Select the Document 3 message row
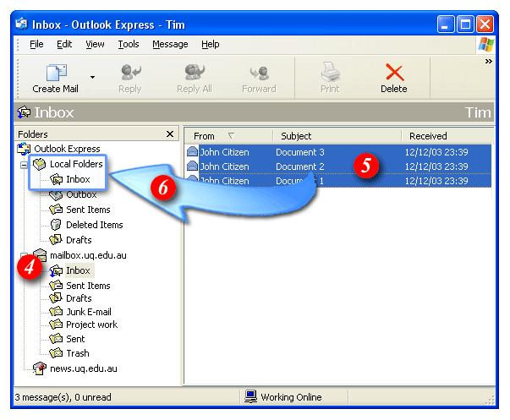 [338, 152]
